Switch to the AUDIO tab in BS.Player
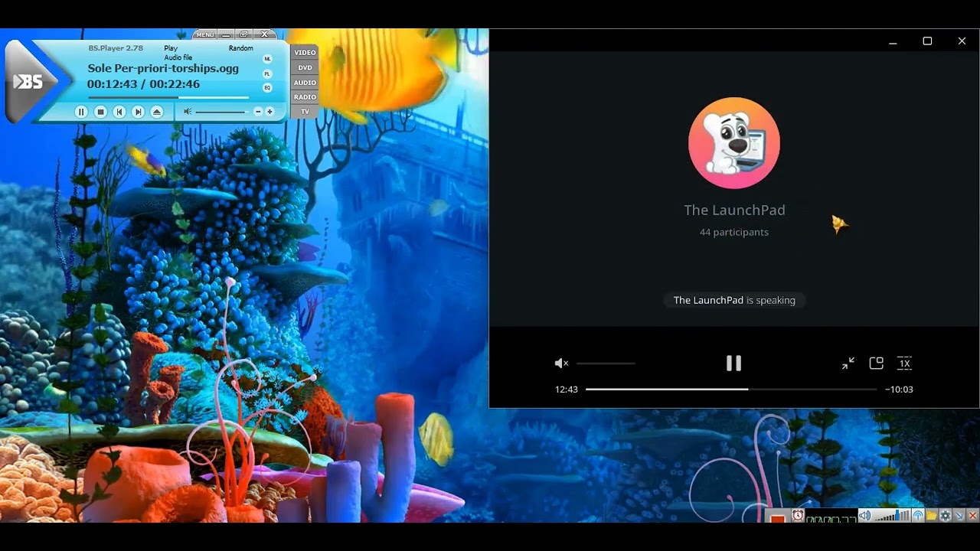Screen dimensions: 980x551 tap(305, 83)
